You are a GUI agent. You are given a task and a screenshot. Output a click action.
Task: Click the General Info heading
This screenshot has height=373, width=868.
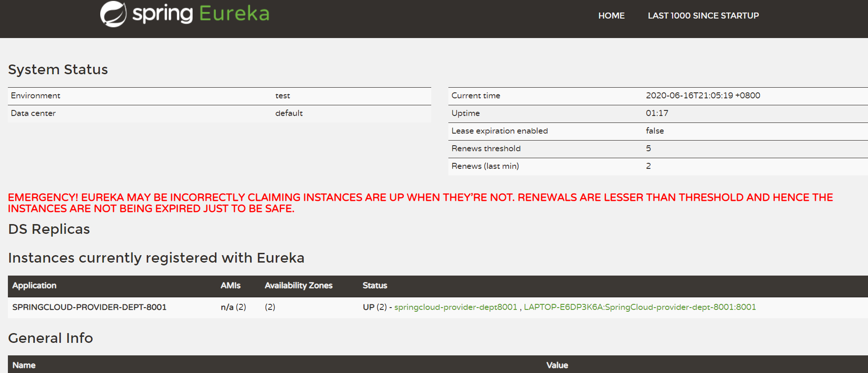[51, 338]
